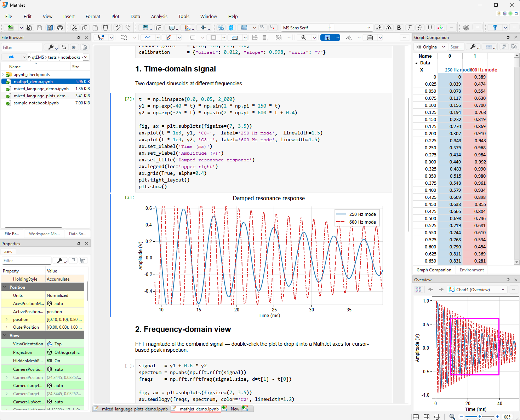Switch to the Environment tab
This screenshot has width=520, height=420.
click(x=472, y=270)
